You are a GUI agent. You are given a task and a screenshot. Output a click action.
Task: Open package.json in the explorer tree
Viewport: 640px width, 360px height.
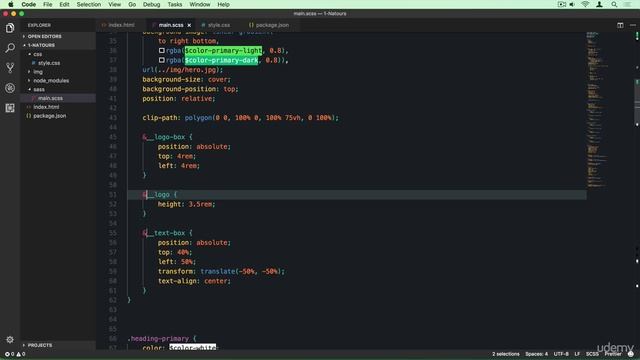(x=49, y=116)
